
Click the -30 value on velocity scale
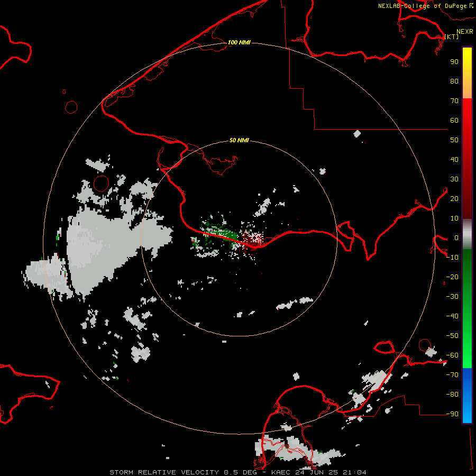452,297
